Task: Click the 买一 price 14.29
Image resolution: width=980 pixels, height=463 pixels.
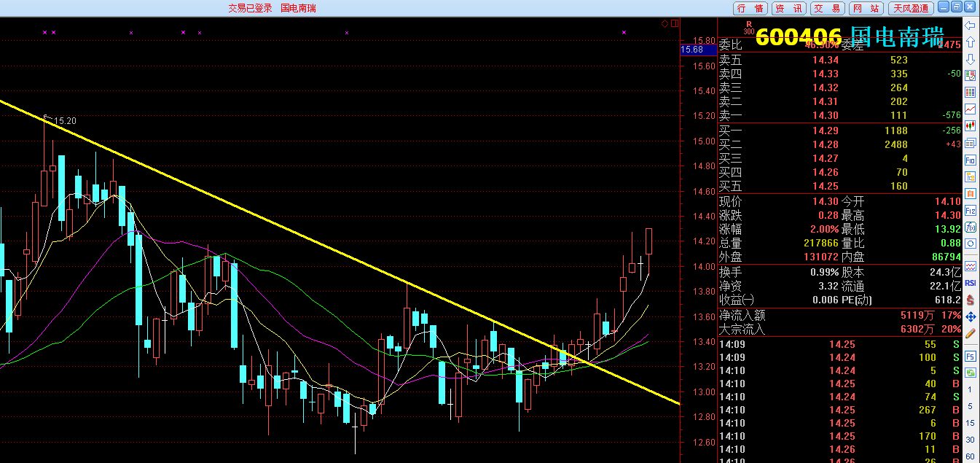Action: pyautogui.click(x=826, y=131)
